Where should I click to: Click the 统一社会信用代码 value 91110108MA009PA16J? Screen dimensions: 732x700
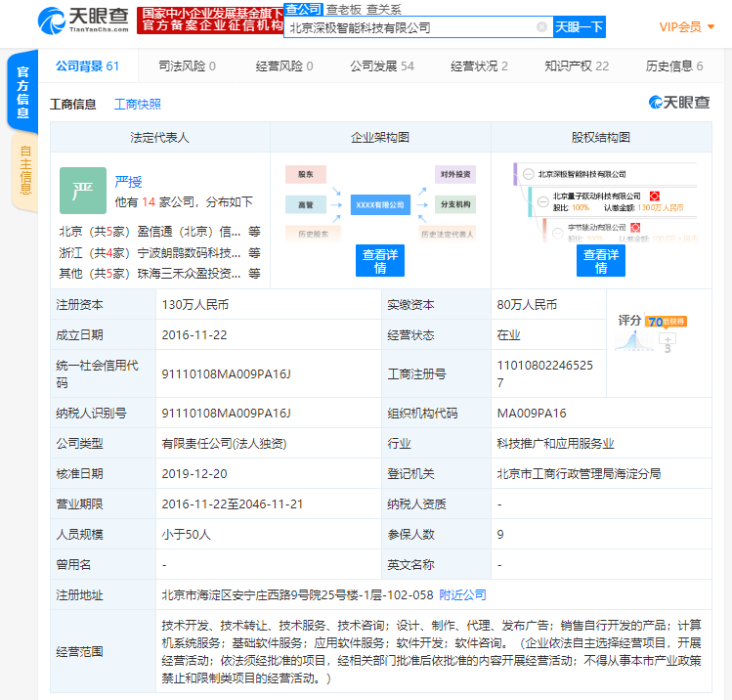pyautogui.click(x=226, y=374)
